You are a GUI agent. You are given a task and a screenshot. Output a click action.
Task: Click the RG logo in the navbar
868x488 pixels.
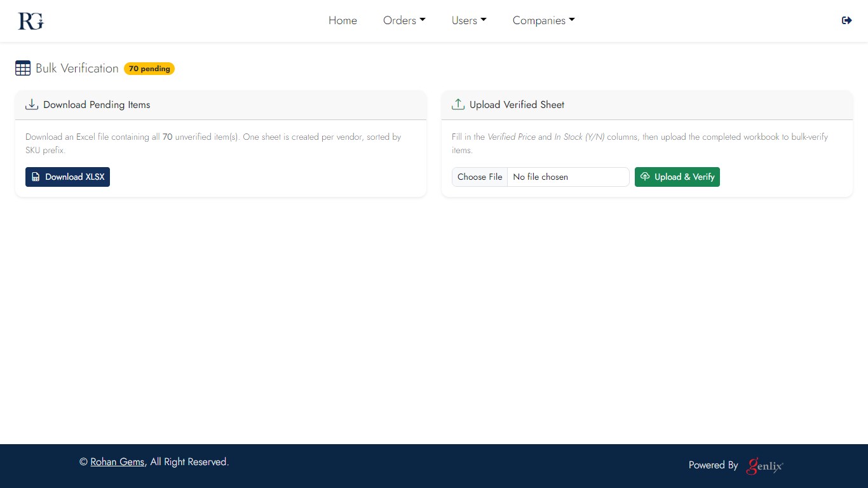(x=31, y=21)
